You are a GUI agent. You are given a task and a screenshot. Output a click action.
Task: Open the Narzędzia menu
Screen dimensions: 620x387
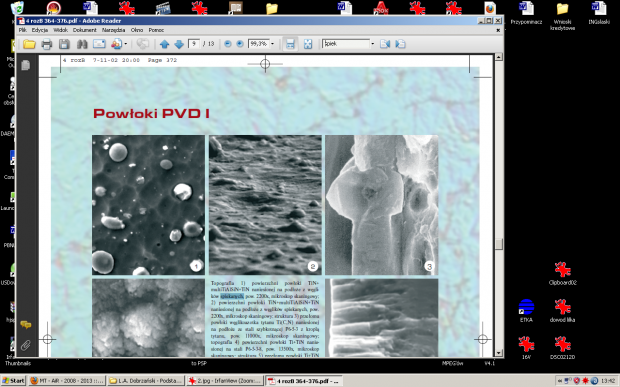click(x=113, y=30)
